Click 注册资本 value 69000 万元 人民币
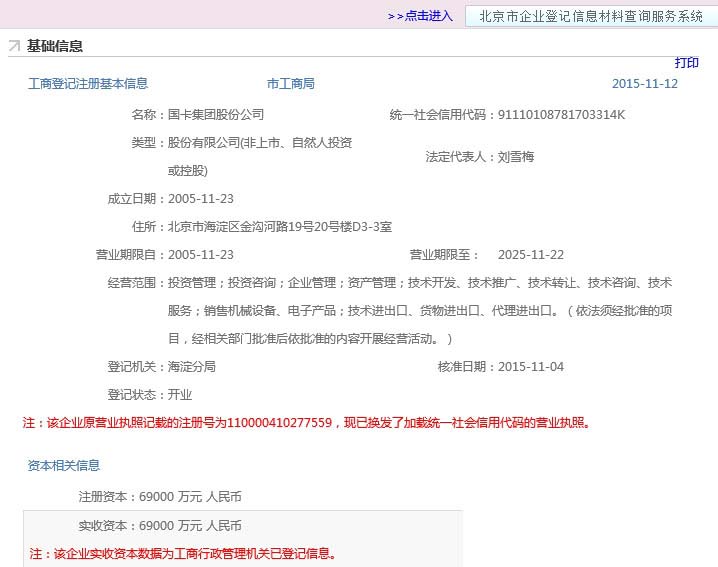This screenshot has height=567, width=718. click(x=190, y=496)
